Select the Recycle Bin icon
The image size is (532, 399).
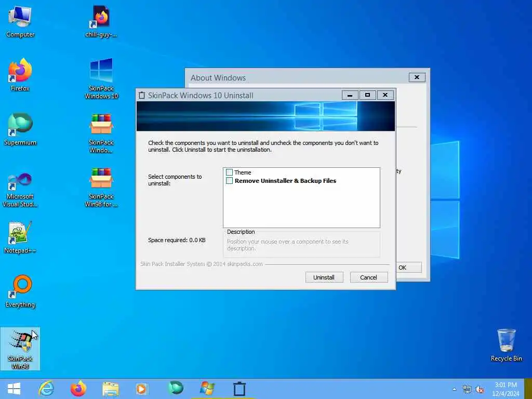tap(506, 345)
